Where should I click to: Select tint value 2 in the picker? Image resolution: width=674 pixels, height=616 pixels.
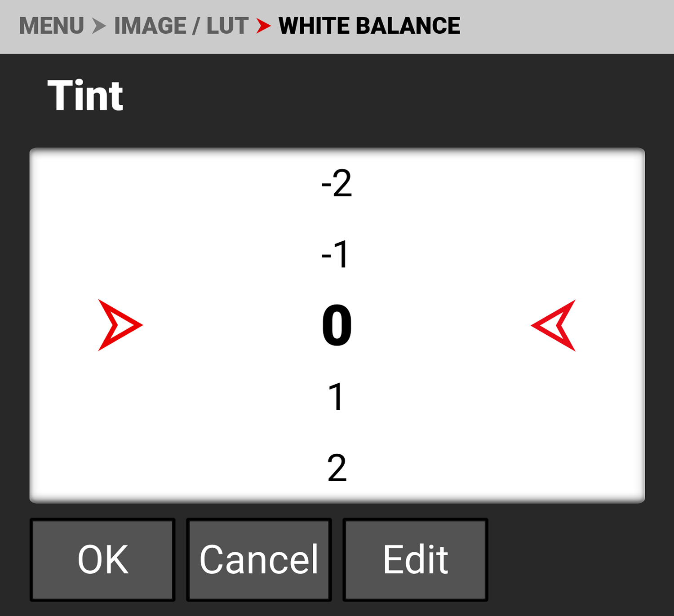[337, 467]
